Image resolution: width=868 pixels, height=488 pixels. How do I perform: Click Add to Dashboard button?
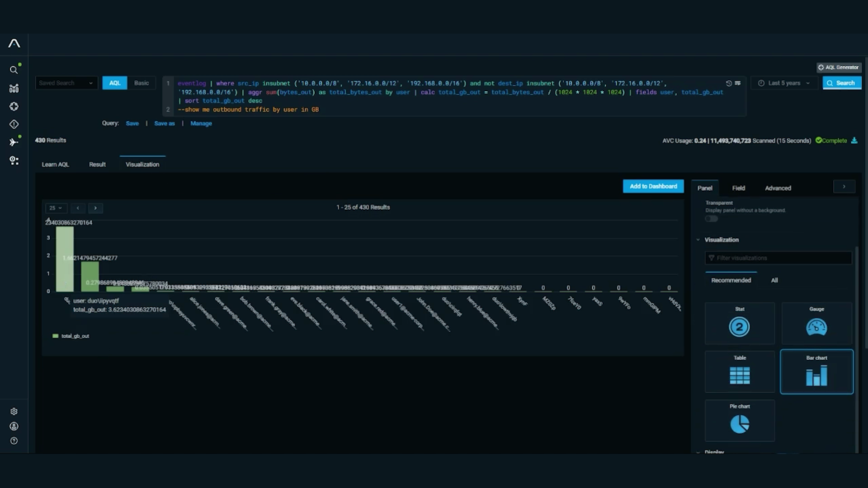(653, 187)
